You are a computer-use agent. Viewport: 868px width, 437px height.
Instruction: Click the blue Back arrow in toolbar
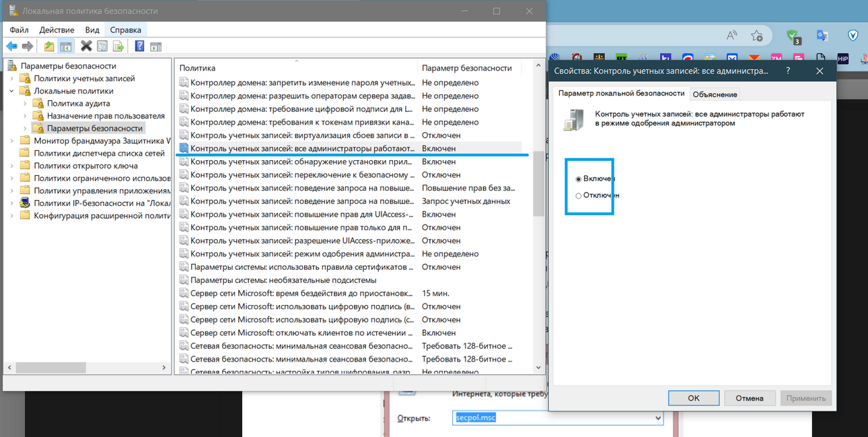pyautogui.click(x=11, y=46)
